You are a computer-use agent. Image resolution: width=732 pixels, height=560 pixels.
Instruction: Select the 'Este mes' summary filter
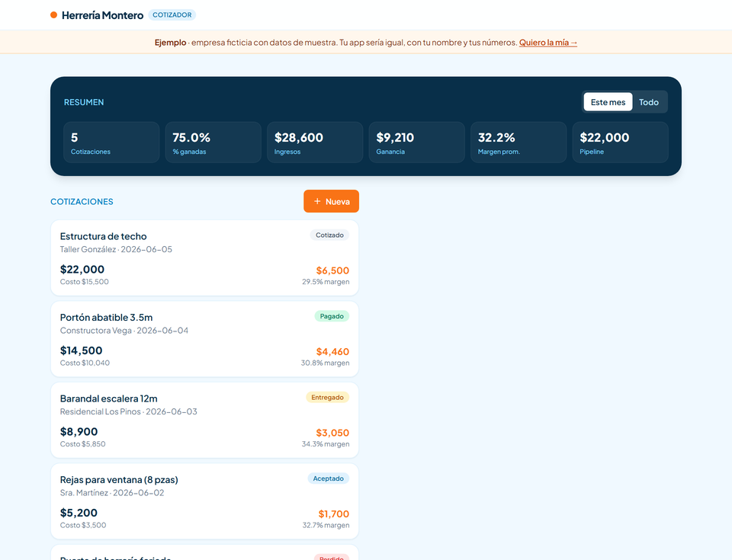[x=608, y=102]
